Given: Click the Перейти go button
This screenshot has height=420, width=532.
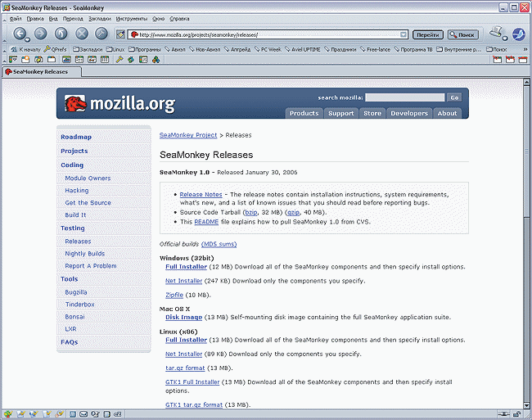Looking at the screenshot, I should 428,34.
